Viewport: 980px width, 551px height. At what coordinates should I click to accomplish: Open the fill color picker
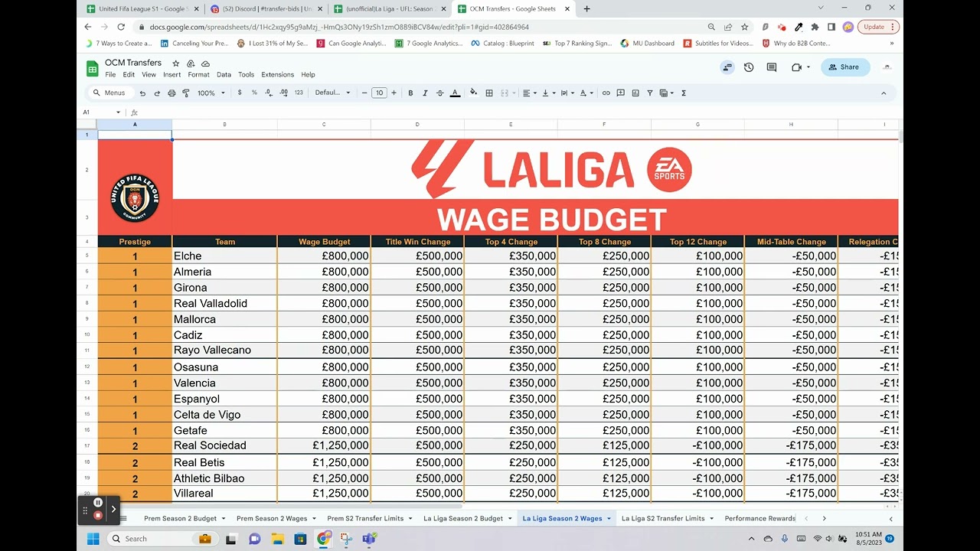[473, 93]
